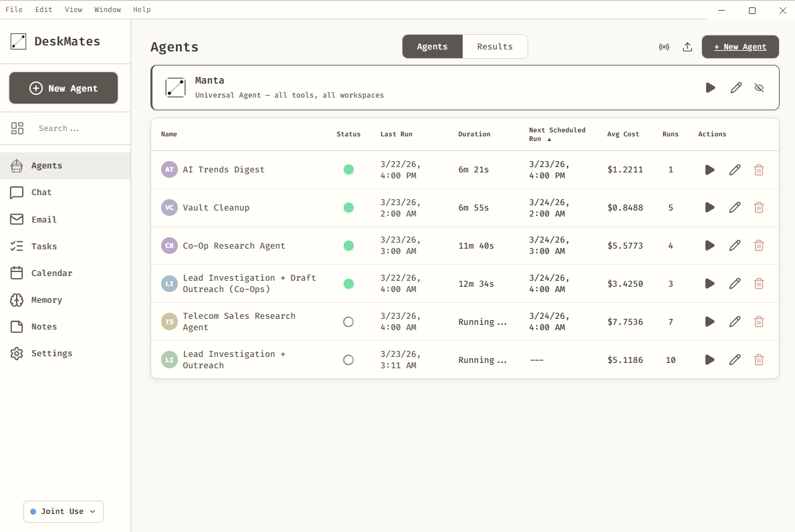Switch to the Agents tab

point(432,47)
